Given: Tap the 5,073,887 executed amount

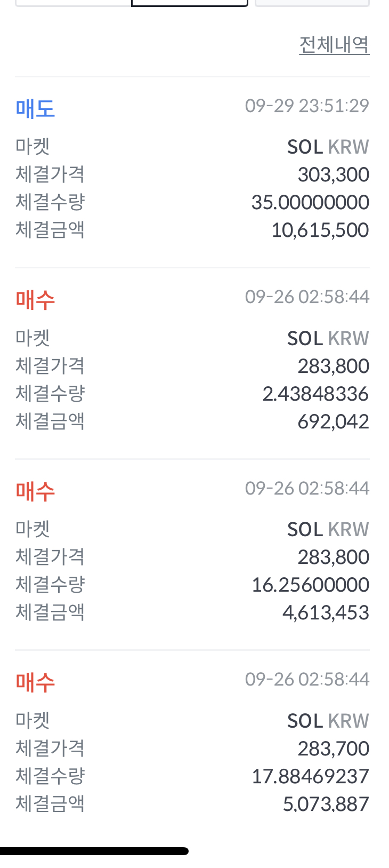Looking at the screenshot, I should [x=326, y=804].
